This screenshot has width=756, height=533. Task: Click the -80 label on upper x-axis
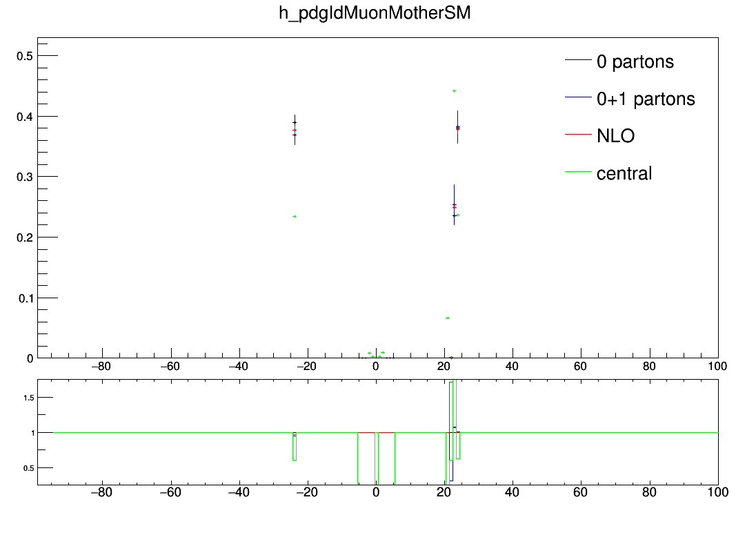point(101,366)
